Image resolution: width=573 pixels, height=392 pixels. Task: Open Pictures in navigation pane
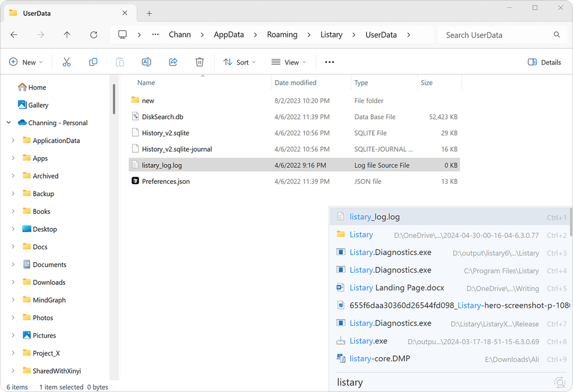coord(44,335)
